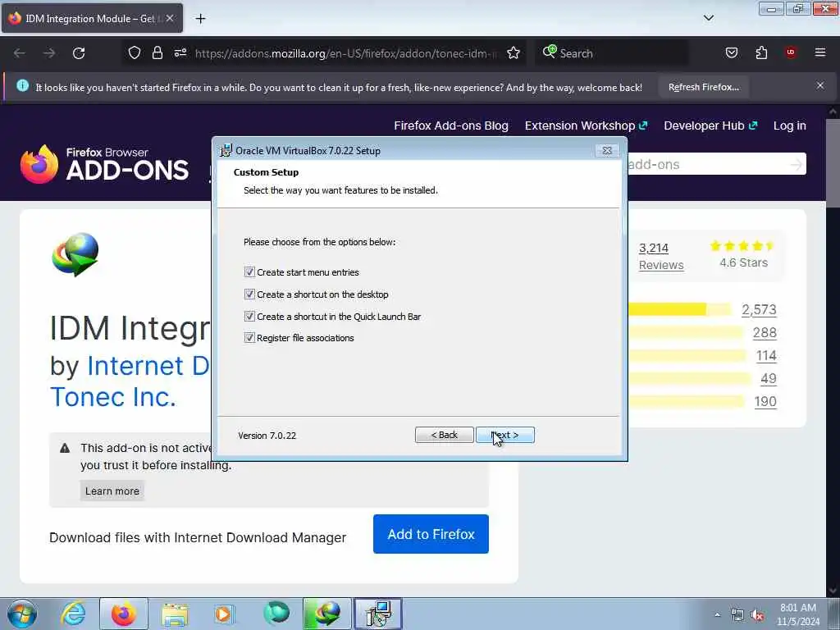Click Next in VirtualBox Setup

(x=505, y=435)
